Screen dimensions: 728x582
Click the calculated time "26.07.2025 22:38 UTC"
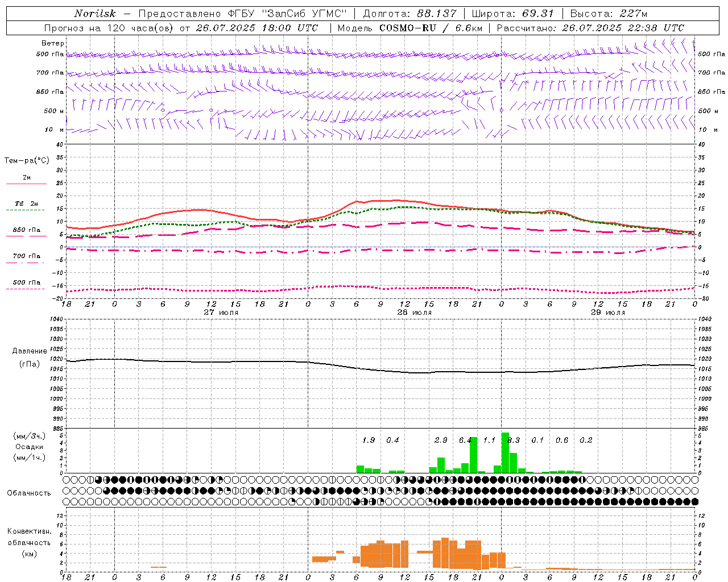point(623,28)
